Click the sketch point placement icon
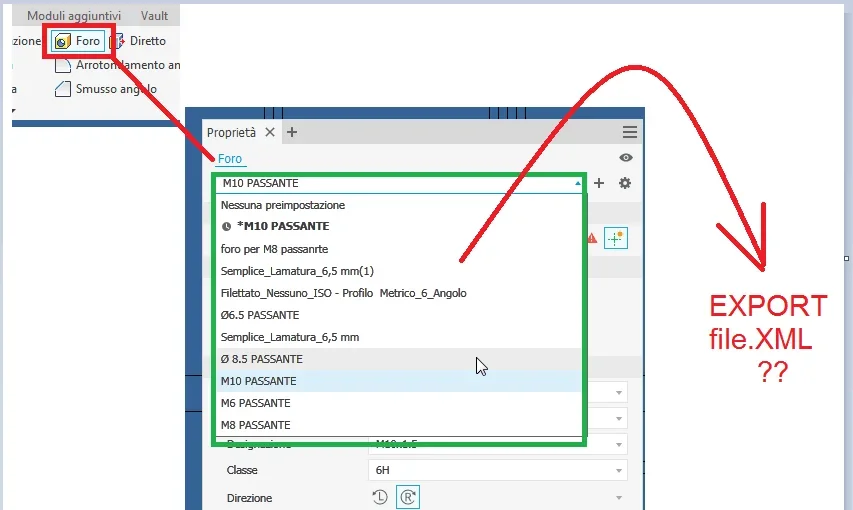The width and height of the screenshot is (853, 510). tap(616, 238)
